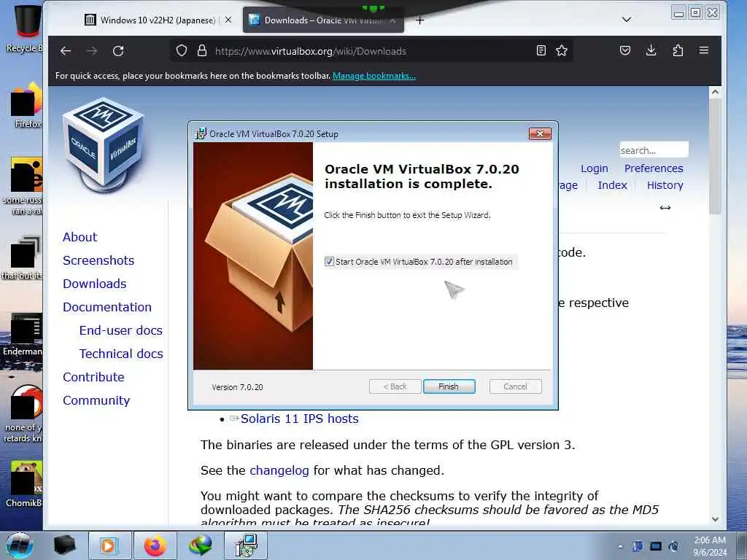Close the VirtualBox Setup dialog

pos(540,134)
